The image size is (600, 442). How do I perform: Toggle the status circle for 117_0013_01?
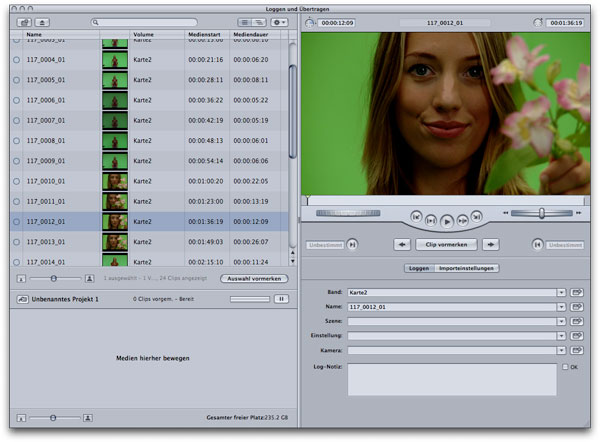[x=16, y=242]
